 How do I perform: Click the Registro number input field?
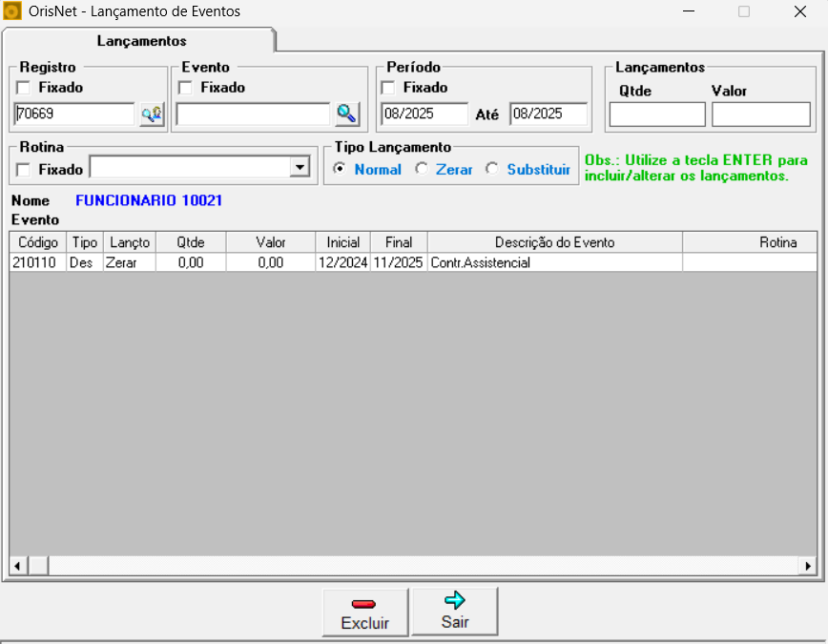(74, 114)
